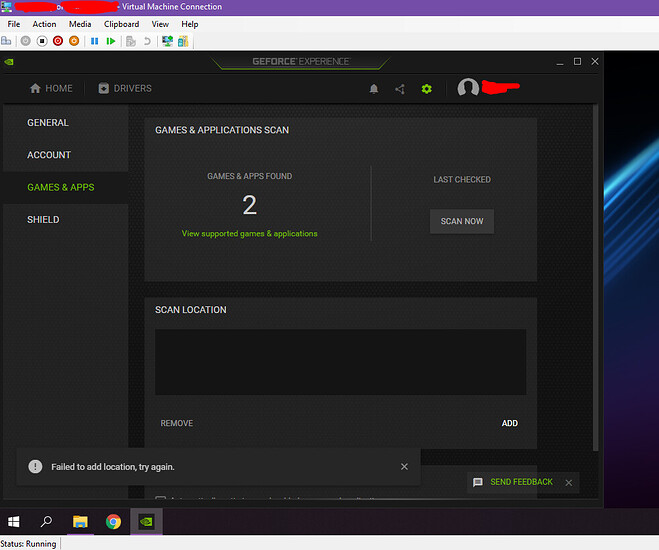The width and height of the screenshot is (659, 550).
Task: Dismiss the Failed to add location message
Action: pyautogui.click(x=404, y=467)
